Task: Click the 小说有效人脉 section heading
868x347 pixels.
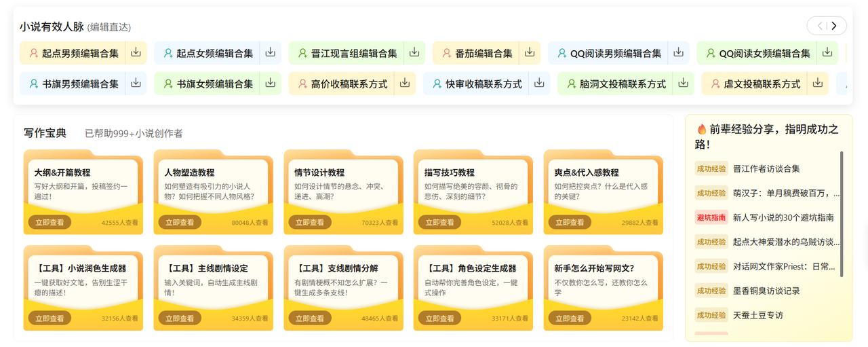Action: pyautogui.click(x=52, y=26)
